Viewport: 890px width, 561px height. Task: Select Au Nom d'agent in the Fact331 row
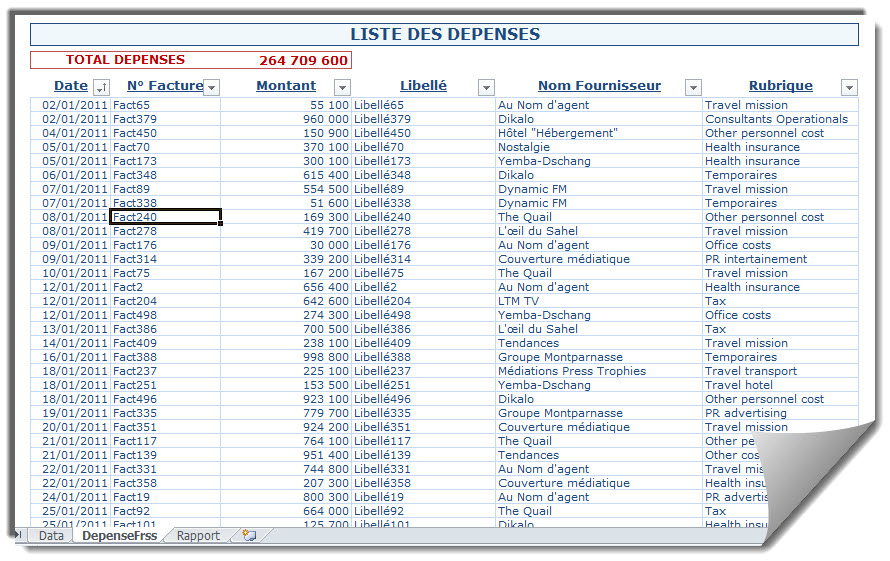point(599,469)
